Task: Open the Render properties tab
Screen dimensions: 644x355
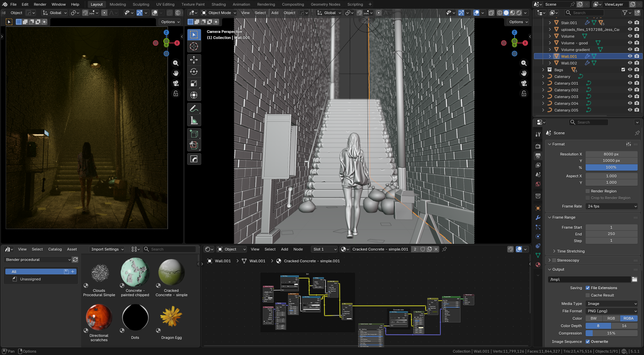Action: click(x=538, y=146)
